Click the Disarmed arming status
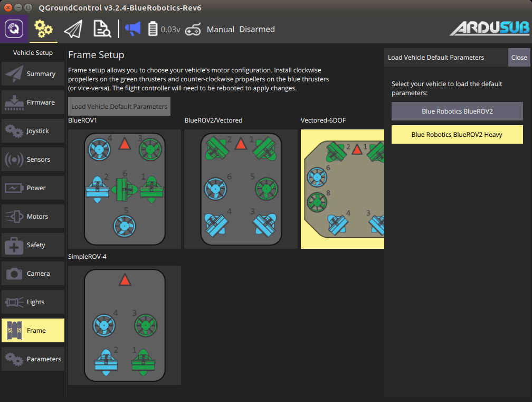532x402 pixels. 257,30
